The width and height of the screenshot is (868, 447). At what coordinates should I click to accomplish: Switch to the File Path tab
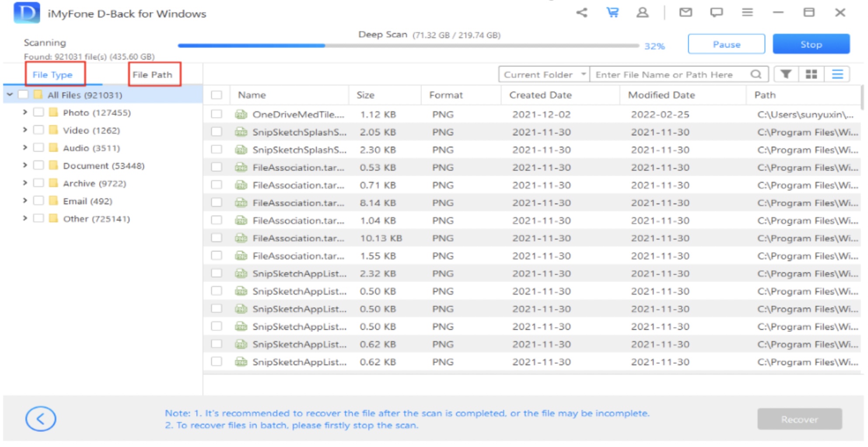[x=153, y=75]
